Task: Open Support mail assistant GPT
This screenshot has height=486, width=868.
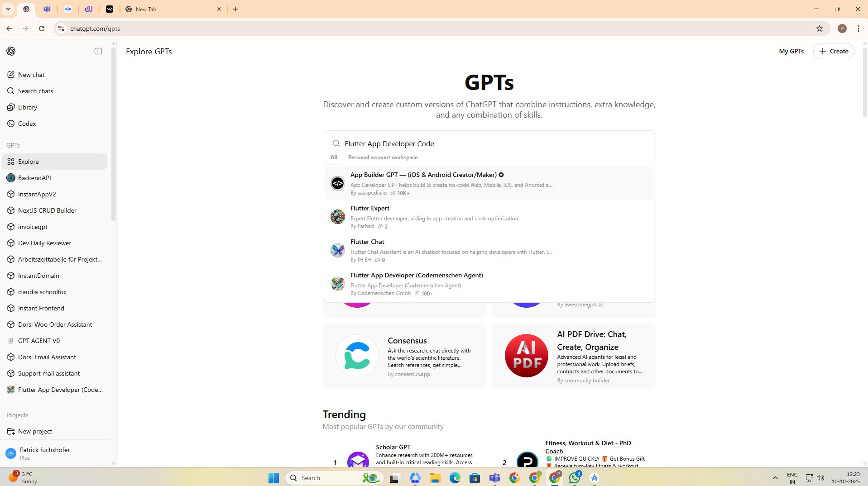Action: 54,373
